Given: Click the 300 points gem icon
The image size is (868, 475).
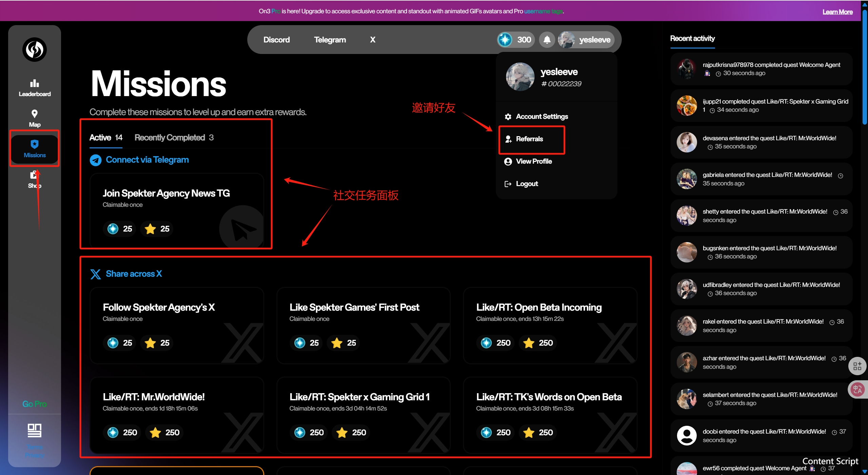Looking at the screenshot, I should (x=505, y=40).
